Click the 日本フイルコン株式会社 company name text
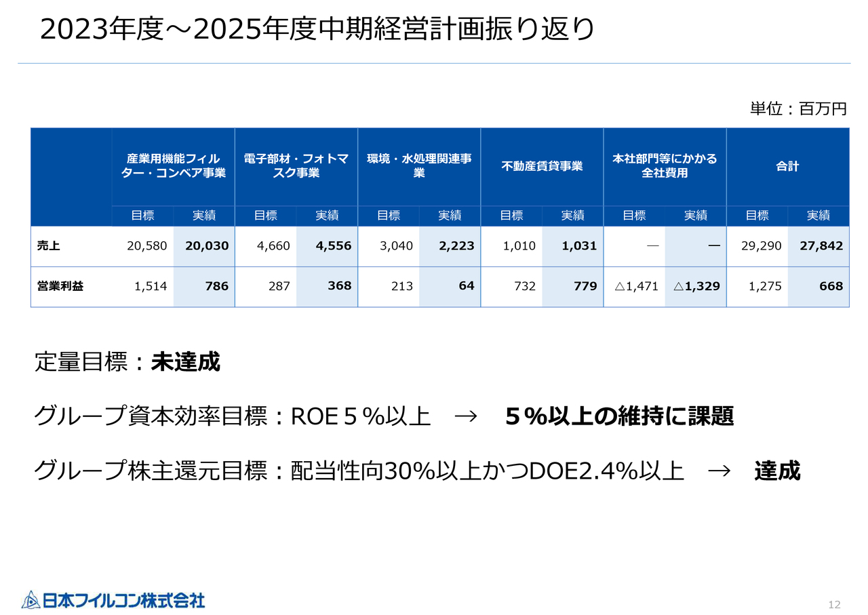The height and width of the screenshot is (615, 868). click(123, 600)
